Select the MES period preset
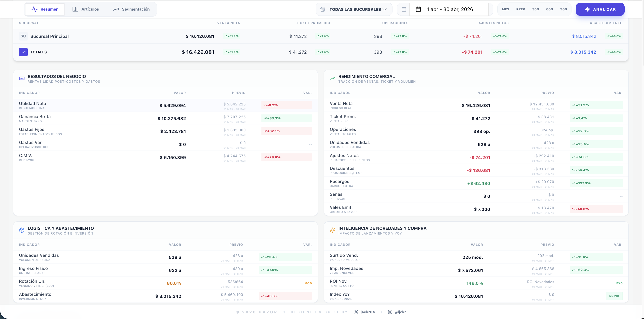The width and height of the screenshot is (644, 319). 506,9
